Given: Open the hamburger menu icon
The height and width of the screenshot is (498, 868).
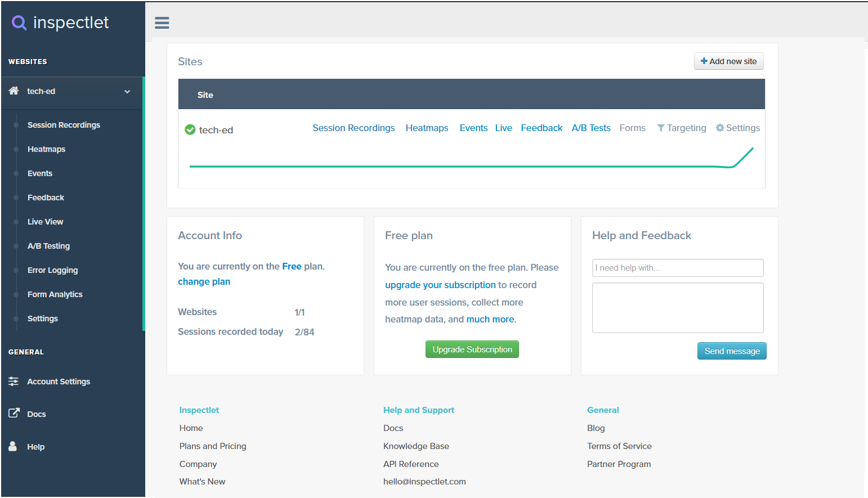Looking at the screenshot, I should tap(162, 23).
